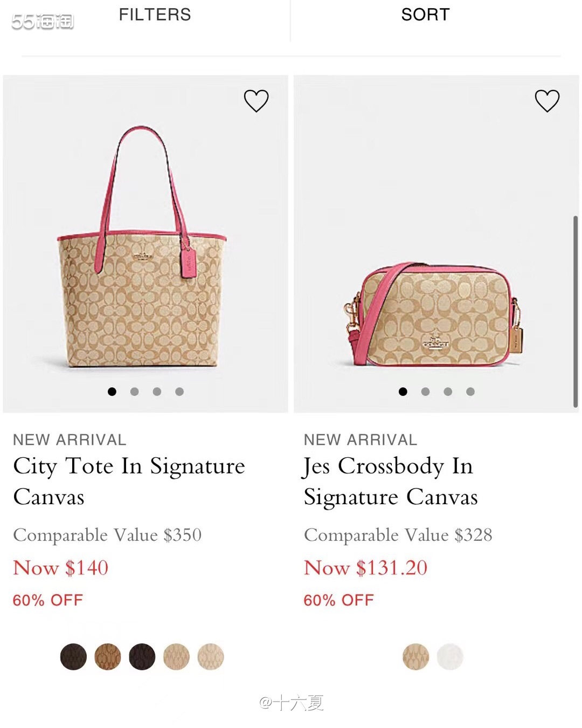Image resolution: width=582 pixels, height=728 pixels.
Task: Favorite the City Tote with heart icon
Action: click(x=256, y=101)
